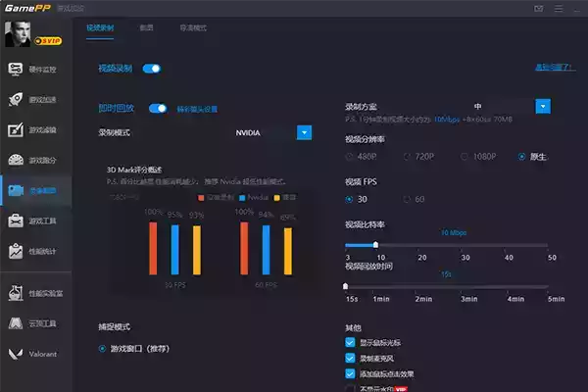Open the blue link beside 即时回放 switch
The height and width of the screenshot is (392, 588).
point(197,109)
